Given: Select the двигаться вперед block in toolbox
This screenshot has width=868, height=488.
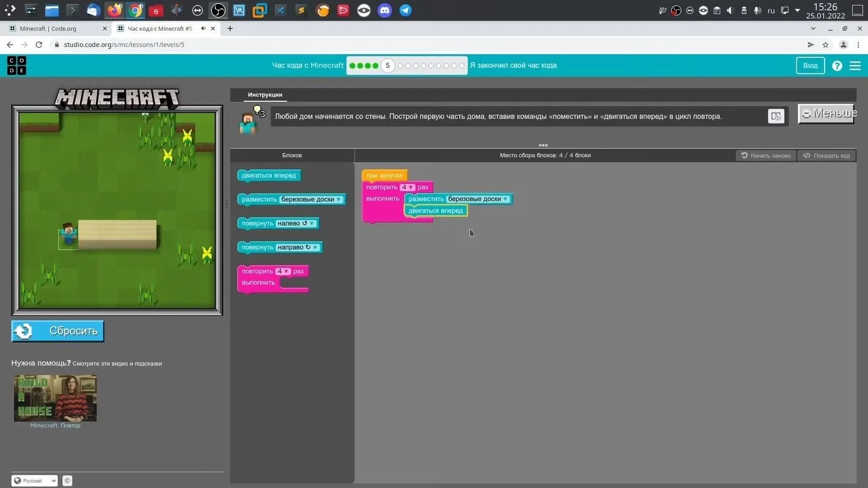Looking at the screenshot, I should pos(269,175).
